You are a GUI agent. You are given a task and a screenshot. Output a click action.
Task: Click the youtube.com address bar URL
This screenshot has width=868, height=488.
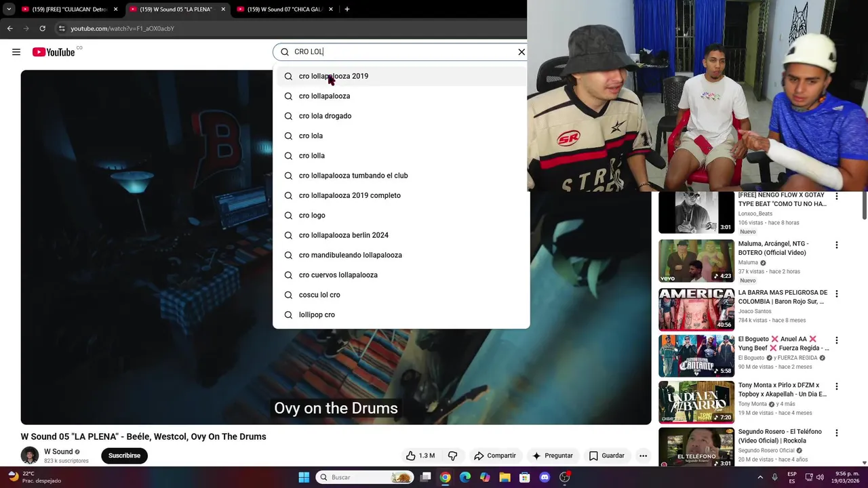coord(123,28)
